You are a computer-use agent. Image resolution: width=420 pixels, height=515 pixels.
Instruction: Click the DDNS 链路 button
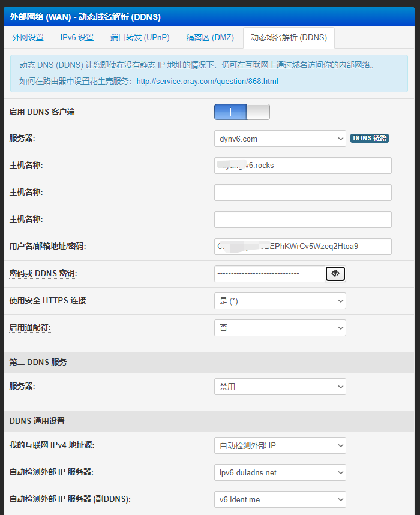[x=370, y=137]
